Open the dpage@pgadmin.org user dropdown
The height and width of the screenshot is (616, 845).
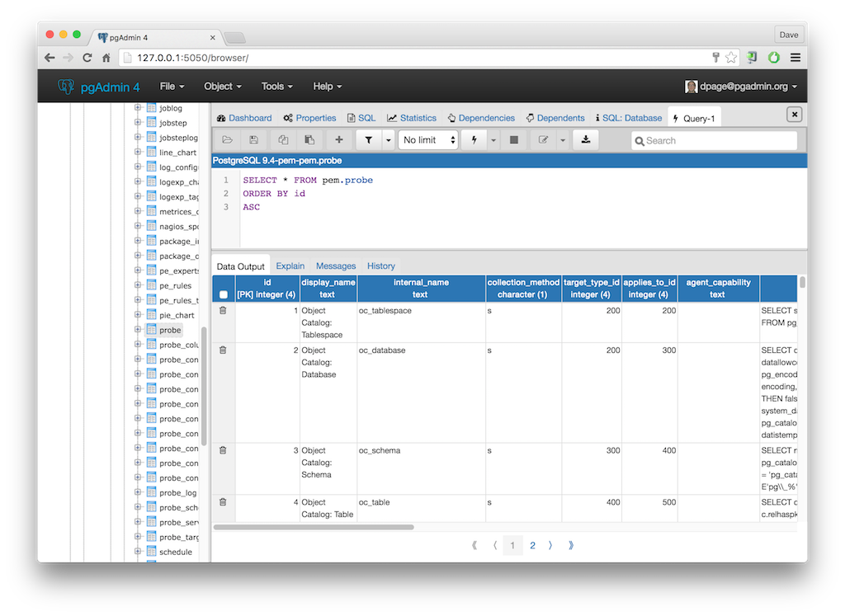tap(742, 86)
